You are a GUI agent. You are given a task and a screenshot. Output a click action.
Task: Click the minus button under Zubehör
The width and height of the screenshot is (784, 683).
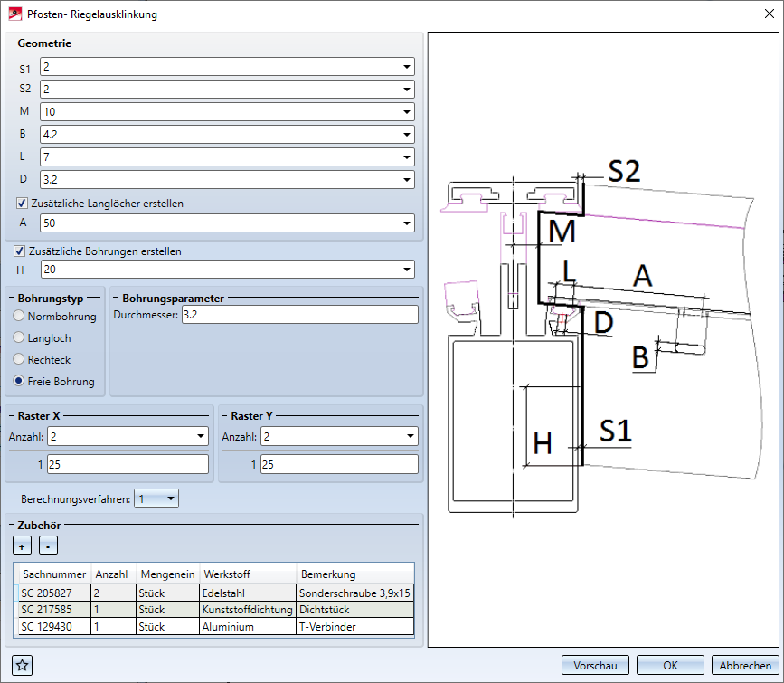(x=48, y=545)
